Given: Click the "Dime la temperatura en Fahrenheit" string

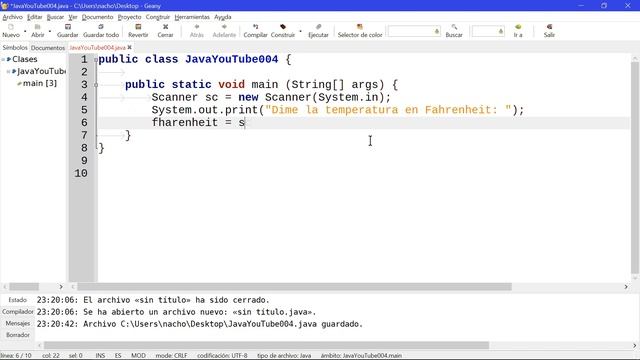Looking at the screenshot, I should [x=388, y=110].
